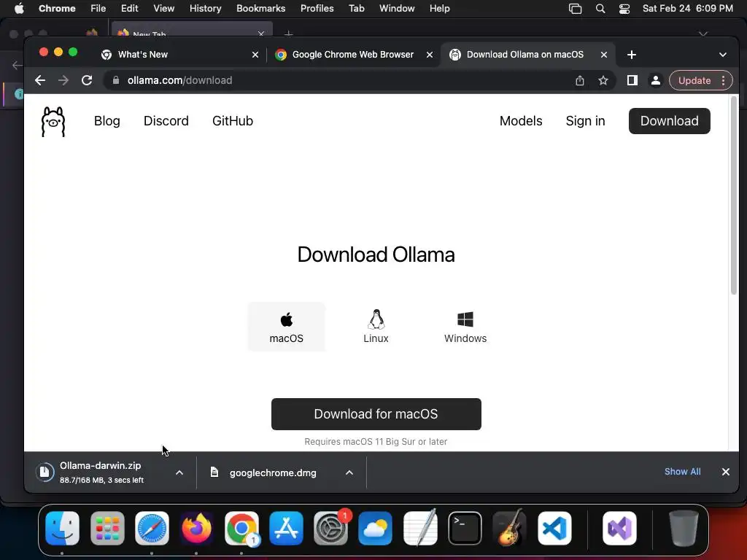Expand options for Ollama-darwin.zip download
This screenshot has width=747, height=560.
(179, 472)
